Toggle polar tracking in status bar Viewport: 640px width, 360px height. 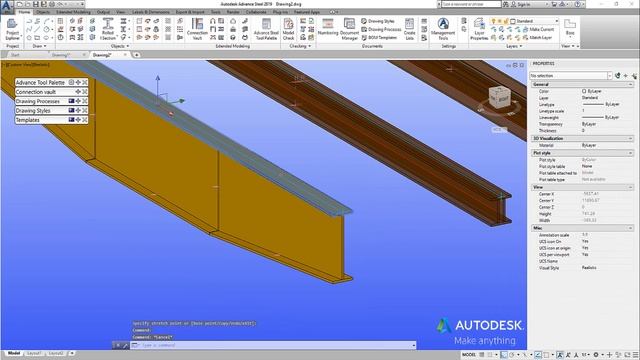click(x=511, y=355)
